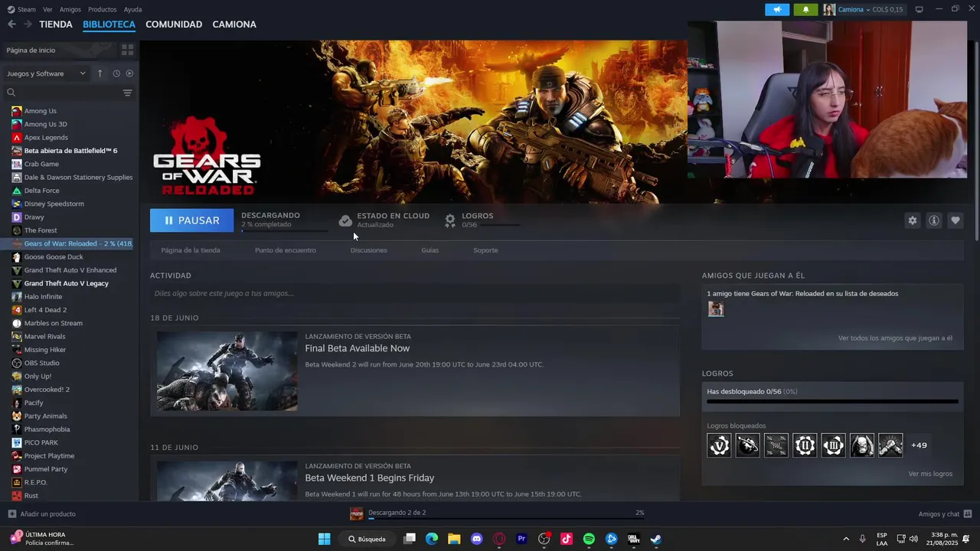Open Añadir un producto
980x551 pixels.
(42, 514)
